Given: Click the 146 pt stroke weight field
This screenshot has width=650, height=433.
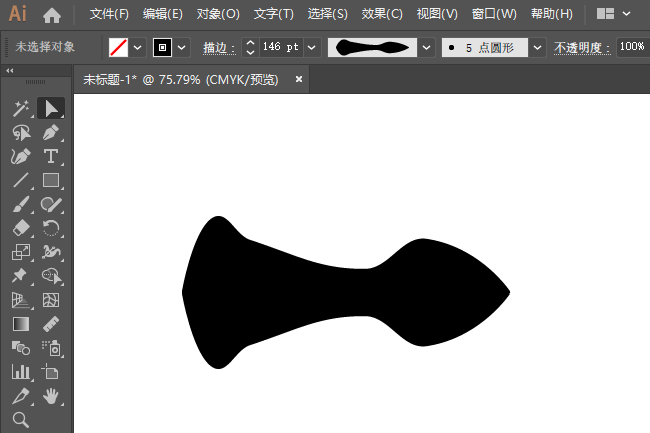Looking at the screenshot, I should tap(281, 47).
